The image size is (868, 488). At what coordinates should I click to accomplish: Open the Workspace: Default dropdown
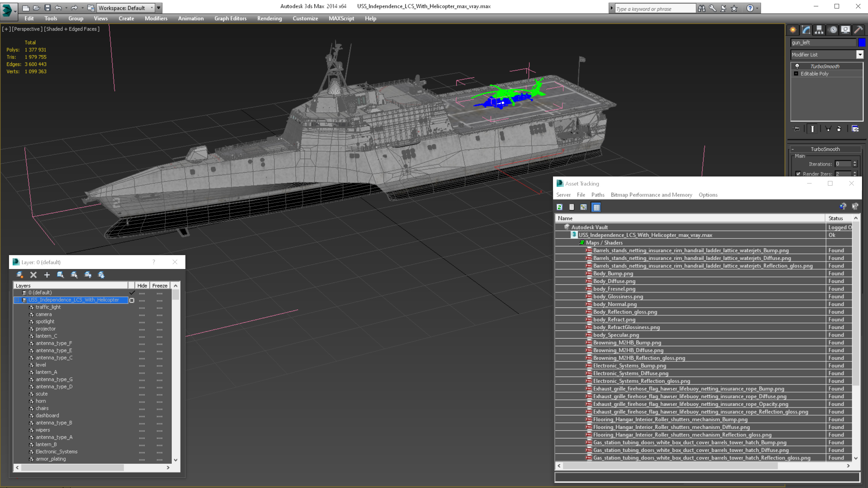125,8
